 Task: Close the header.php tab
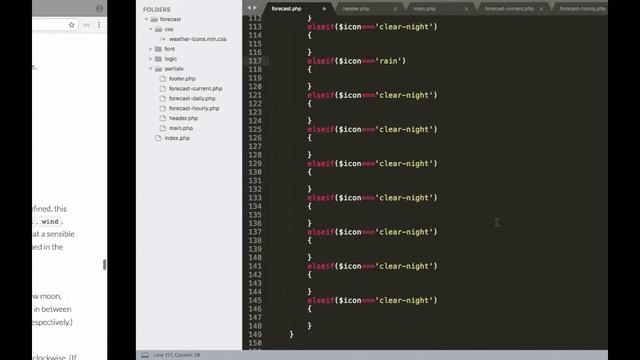[x=395, y=9]
